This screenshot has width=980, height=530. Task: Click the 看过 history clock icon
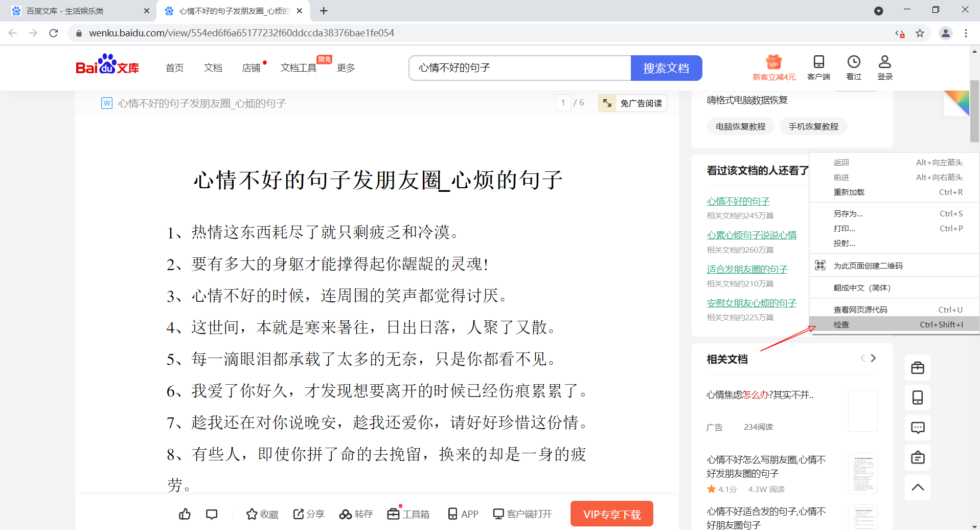coord(853,68)
